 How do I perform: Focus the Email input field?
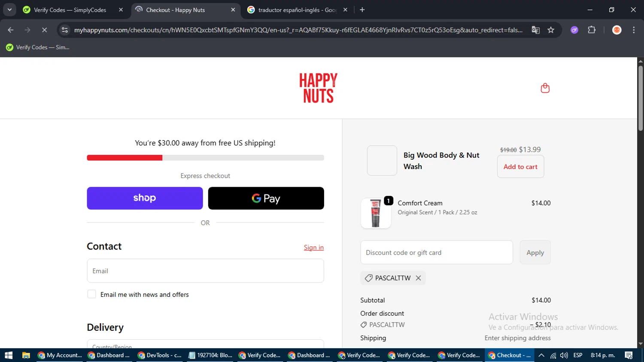coord(205,271)
